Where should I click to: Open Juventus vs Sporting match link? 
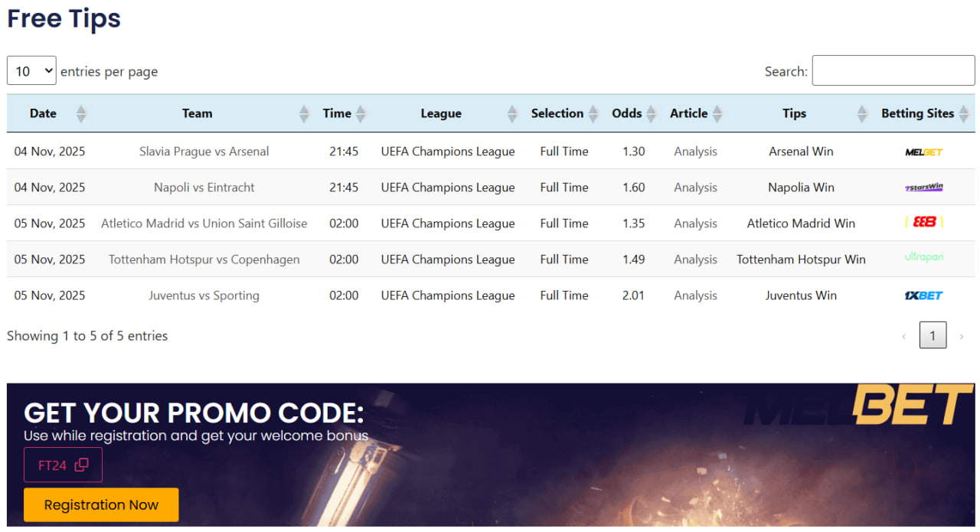click(204, 295)
